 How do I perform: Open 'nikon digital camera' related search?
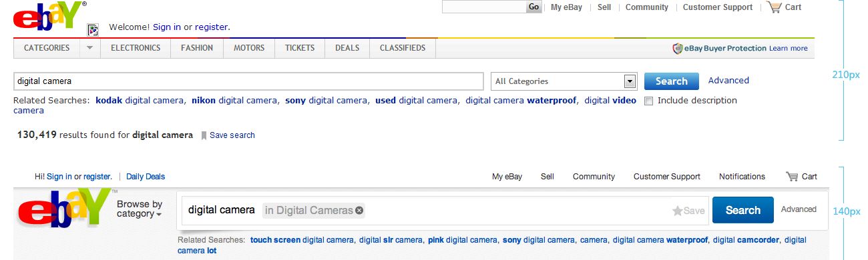(234, 101)
